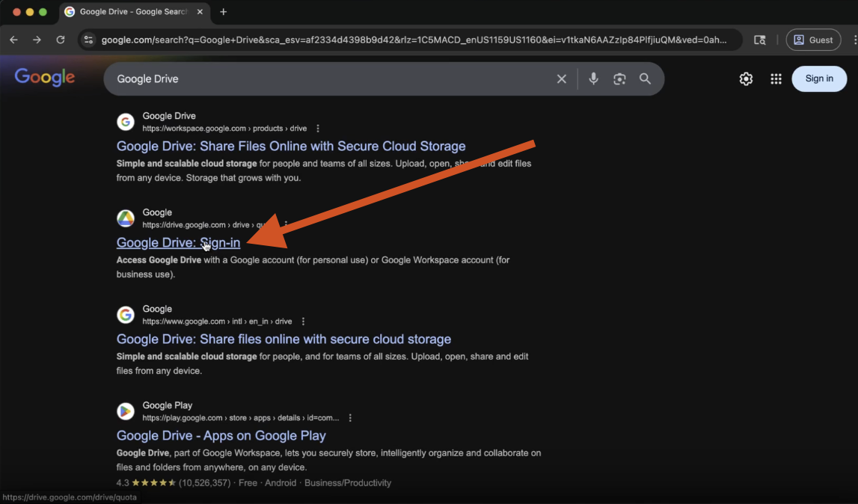
Task: Open quick settings gear icon
Action: click(746, 79)
